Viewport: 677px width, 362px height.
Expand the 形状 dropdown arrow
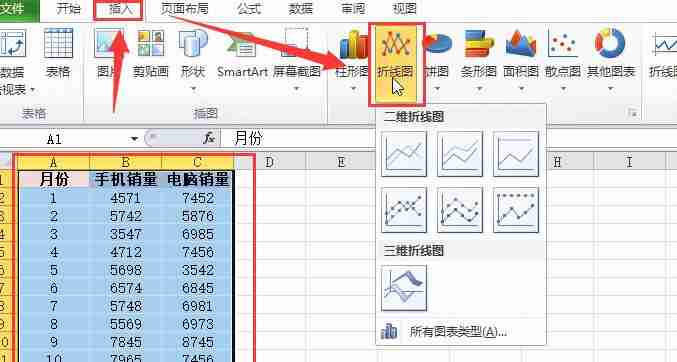click(193, 89)
